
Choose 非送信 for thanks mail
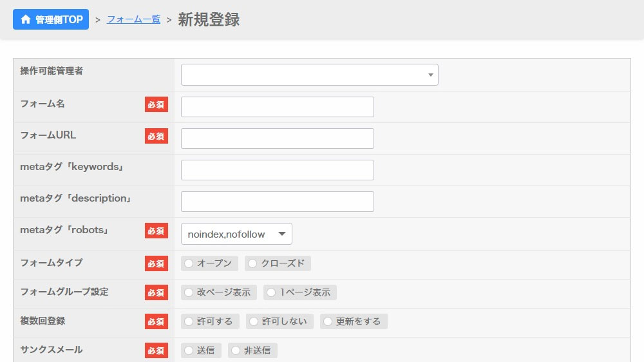(x=236, y=350)
